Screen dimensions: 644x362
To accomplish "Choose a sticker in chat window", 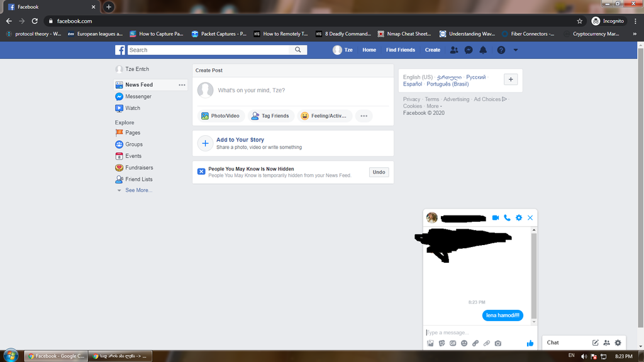I will (x=441, y=343).
